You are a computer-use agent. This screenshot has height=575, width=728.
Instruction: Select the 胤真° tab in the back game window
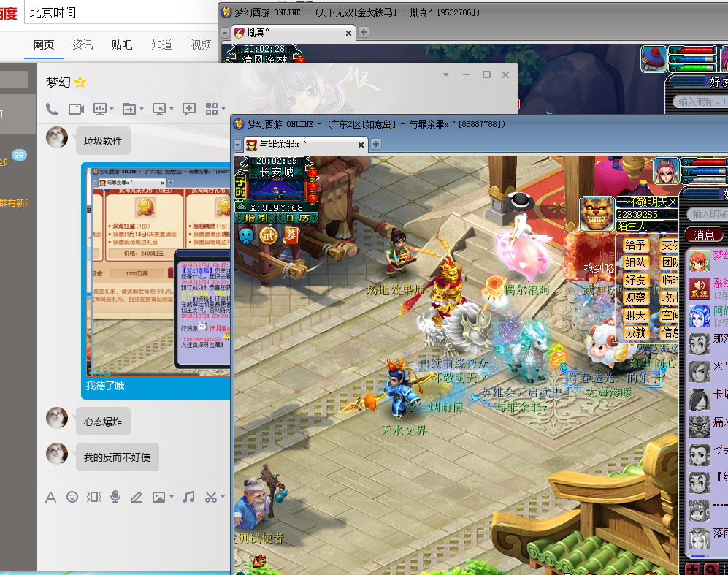(x=293, y=32)
